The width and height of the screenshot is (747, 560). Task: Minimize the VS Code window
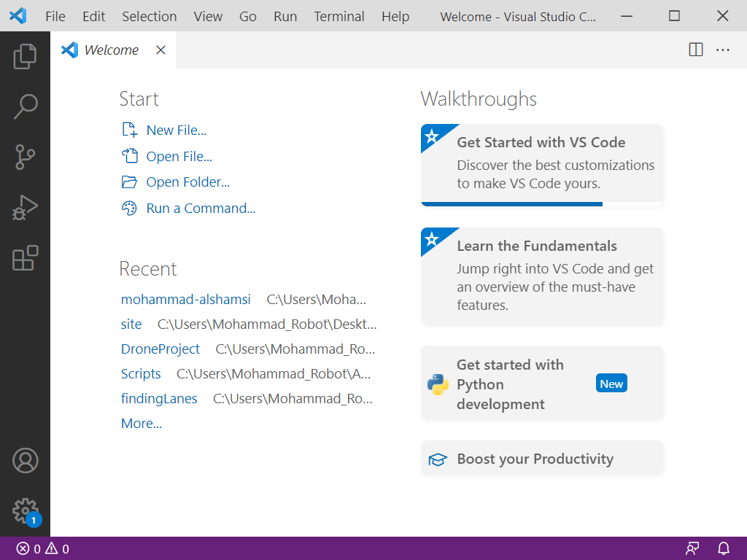627,16
